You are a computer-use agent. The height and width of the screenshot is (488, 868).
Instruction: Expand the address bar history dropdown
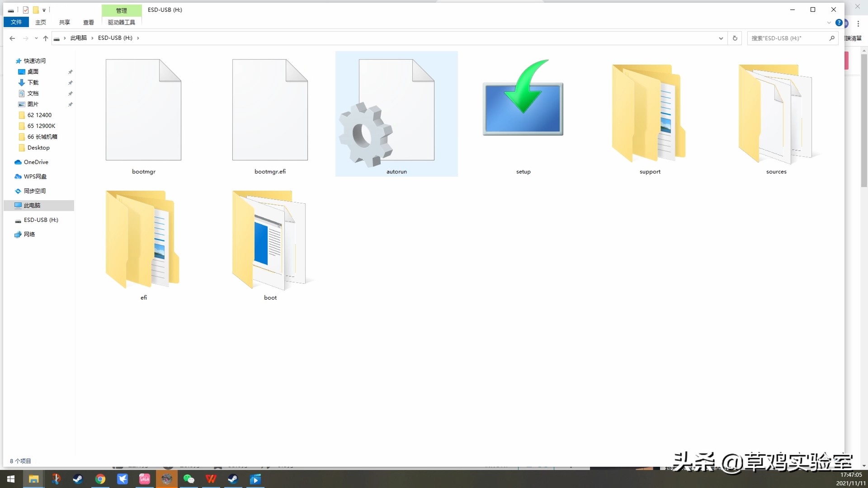[721, 38]
